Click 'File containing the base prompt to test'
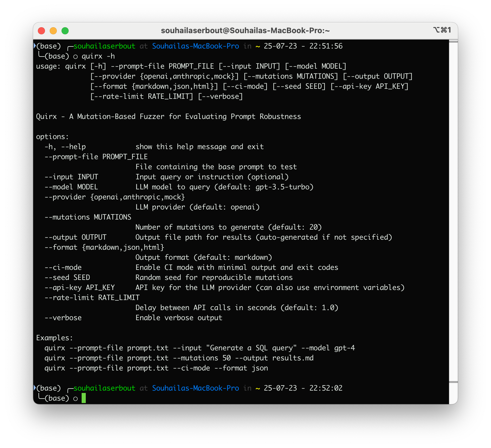The width and height of the screenshot is (491, 448). point(216,167)
